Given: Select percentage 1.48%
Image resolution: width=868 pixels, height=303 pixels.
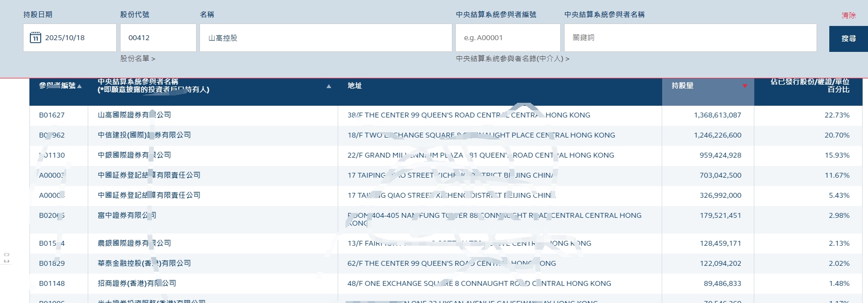Looking at the screenshot, I should (x=839, y=283).
